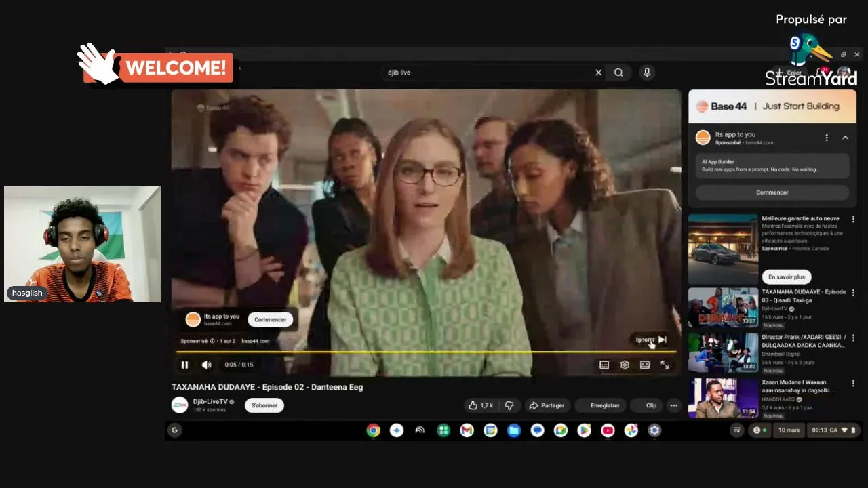Open YouTube from the shelf
Viewport: 868px width, 488px height.
click(x=608, y=430)
